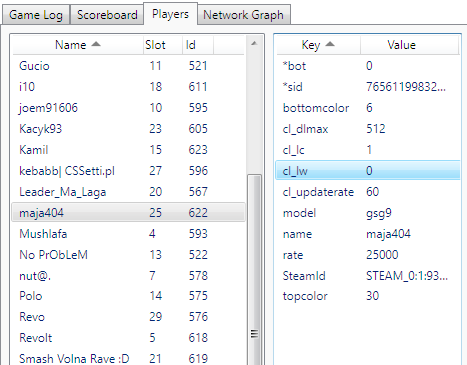This screenshot has height=365, width=467.
Task: Select the SteamId key row
Action: click(x=368, y=276)
